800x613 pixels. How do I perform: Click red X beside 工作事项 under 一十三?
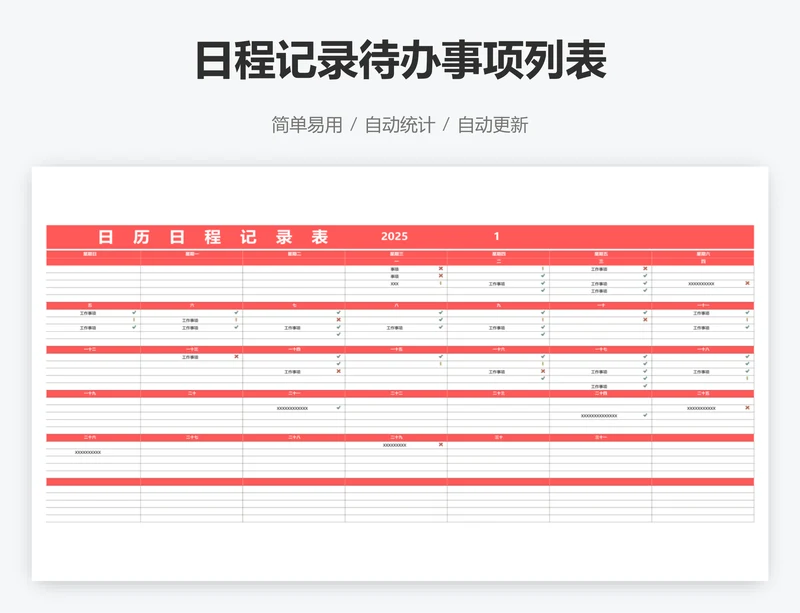pos(236,357)
